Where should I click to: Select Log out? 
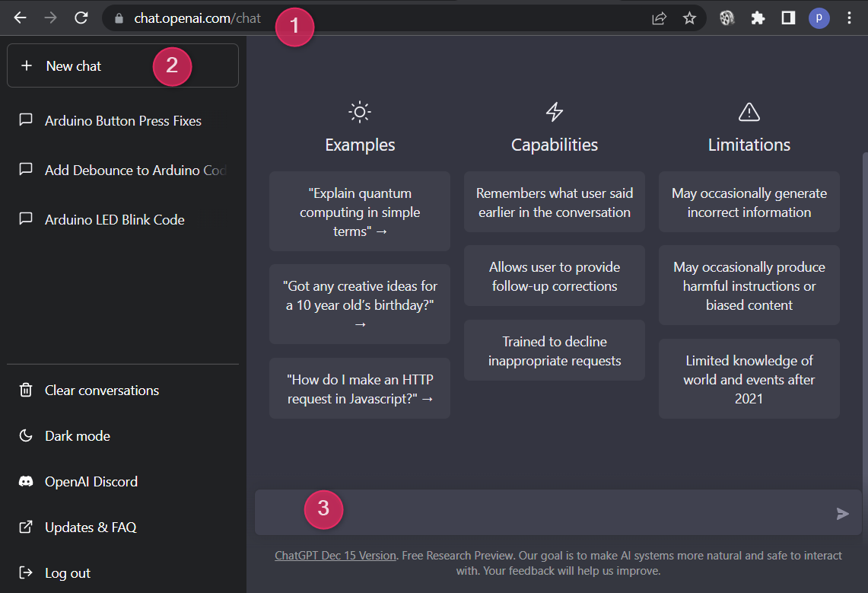[x=123, y=572]
